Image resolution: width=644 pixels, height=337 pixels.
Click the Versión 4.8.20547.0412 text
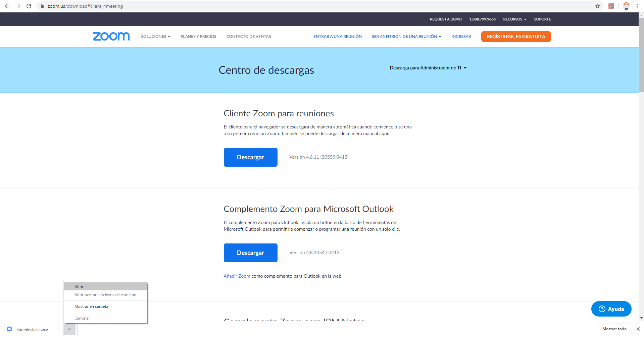pyautogui.click(x=314, y=252)
